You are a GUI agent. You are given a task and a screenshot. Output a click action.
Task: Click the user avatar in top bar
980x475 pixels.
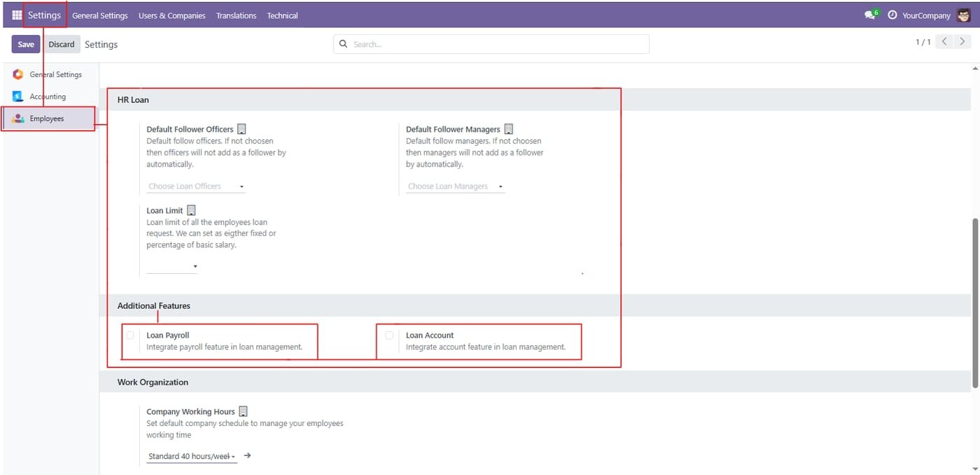963,15
